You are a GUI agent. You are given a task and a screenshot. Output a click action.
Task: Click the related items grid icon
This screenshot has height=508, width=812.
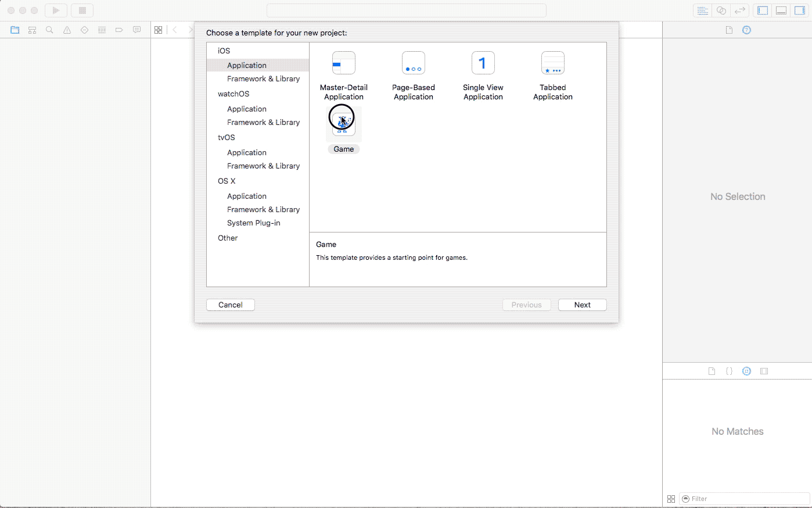pyautogui.click(x=159, y=30)
